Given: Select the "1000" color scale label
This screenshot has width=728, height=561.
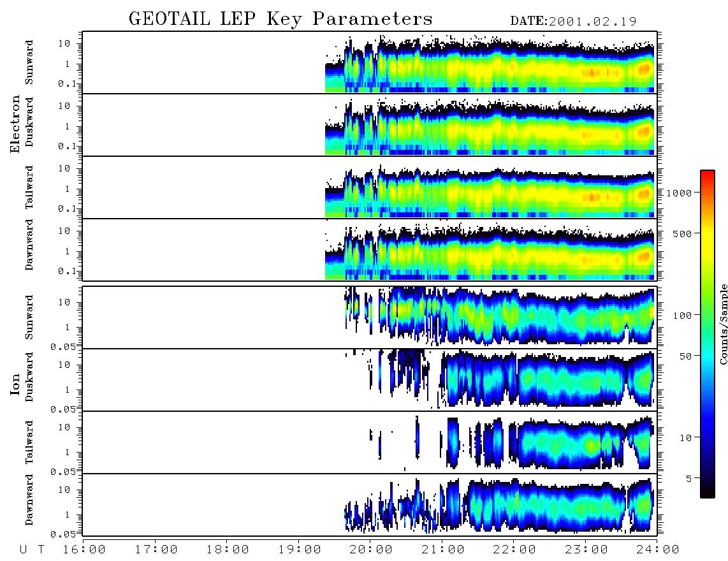Looking at the screenshot, I should tap(680, 193).
